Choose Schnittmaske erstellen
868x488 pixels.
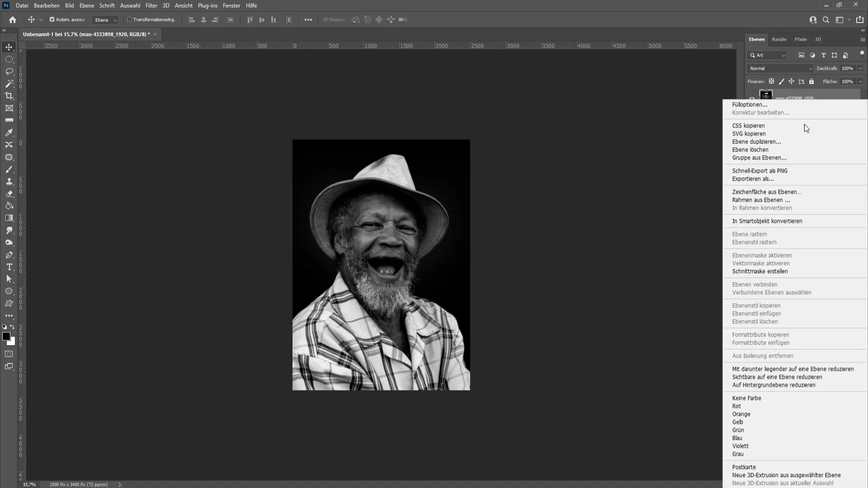[x=759, y=271]
